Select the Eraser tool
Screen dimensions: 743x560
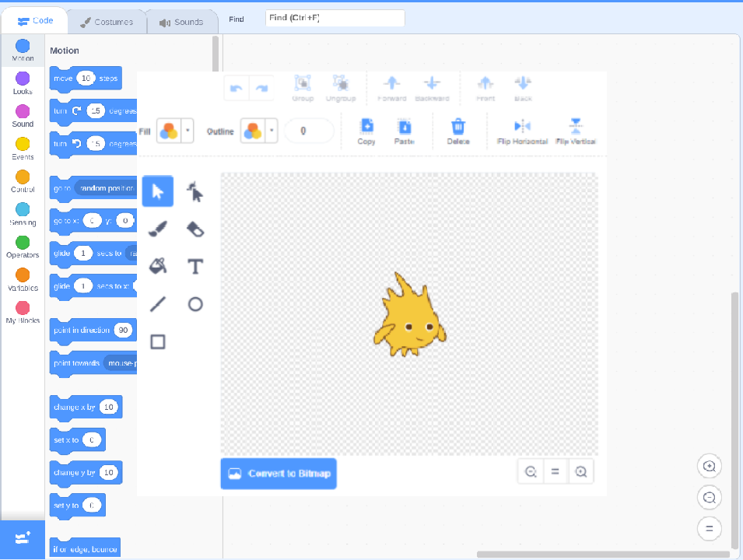195,229
